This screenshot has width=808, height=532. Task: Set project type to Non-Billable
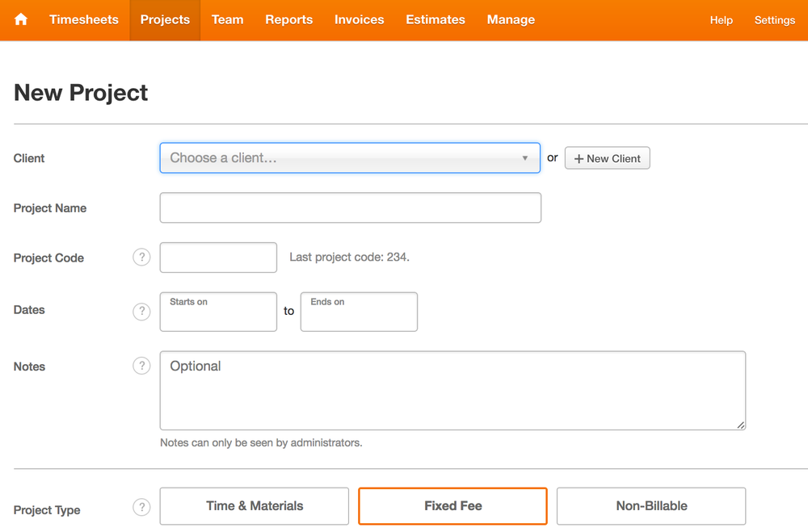(x=651, y=506)
